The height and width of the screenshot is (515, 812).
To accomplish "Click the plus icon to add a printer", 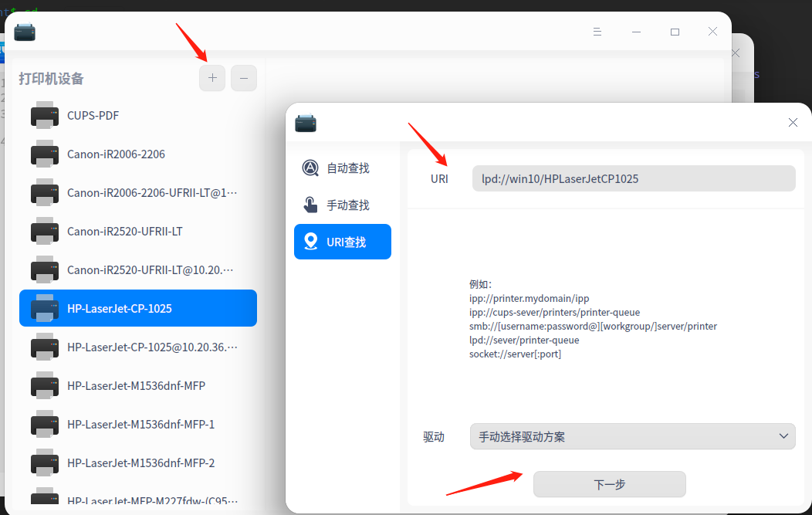I will (212, 78).
